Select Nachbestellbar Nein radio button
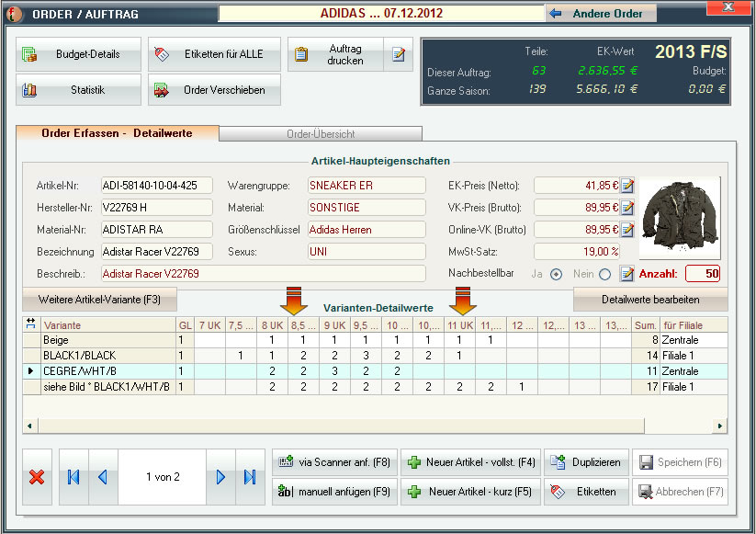The height and width of the screenshot is (534, 756). click(604, 275)
